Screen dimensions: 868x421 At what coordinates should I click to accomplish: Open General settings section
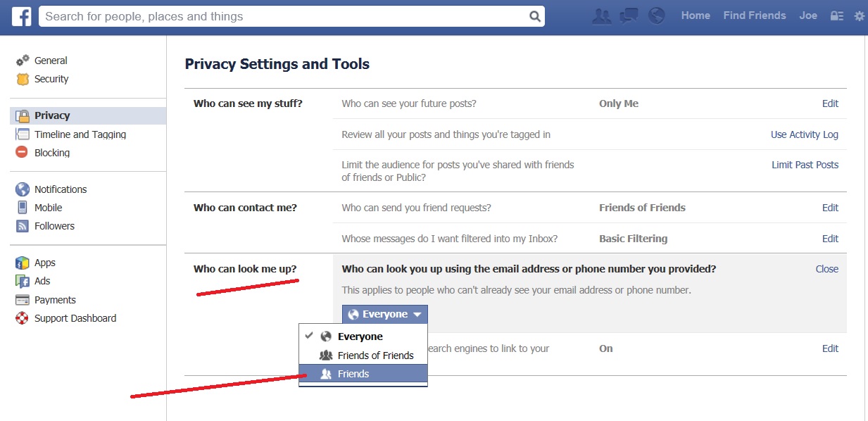tap(51, 61)
